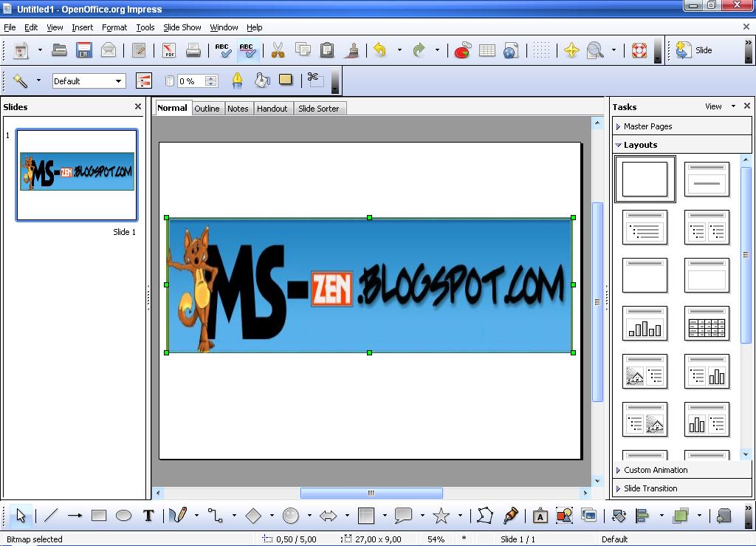Toggle Edit File mode icon
756x546 pixels.
pos(139,50)
